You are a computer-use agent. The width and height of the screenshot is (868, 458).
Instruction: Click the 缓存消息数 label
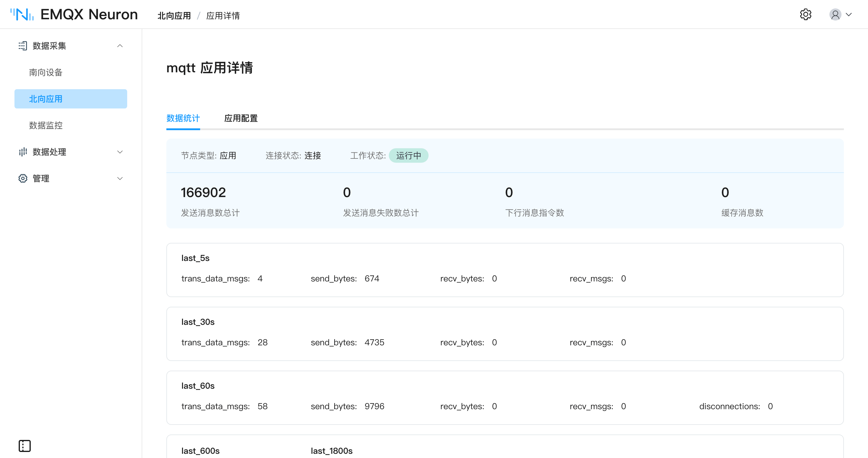click(x=742, y=213)
